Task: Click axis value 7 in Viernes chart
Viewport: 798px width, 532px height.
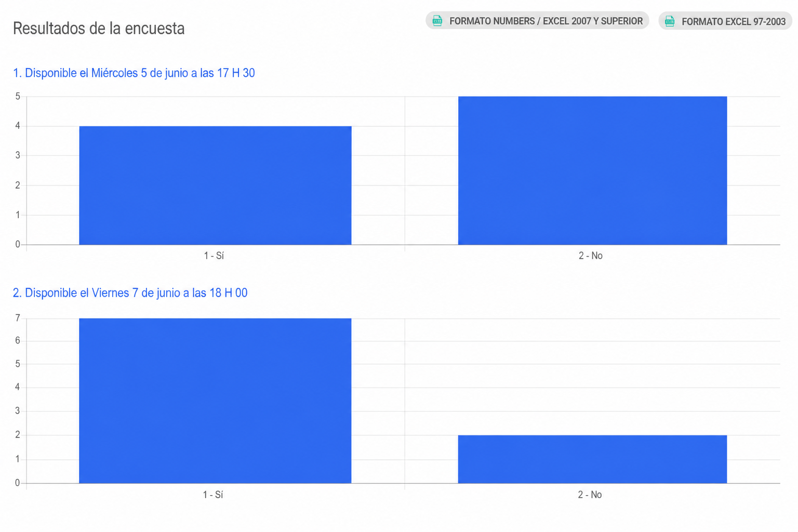Action: point(18,318)
